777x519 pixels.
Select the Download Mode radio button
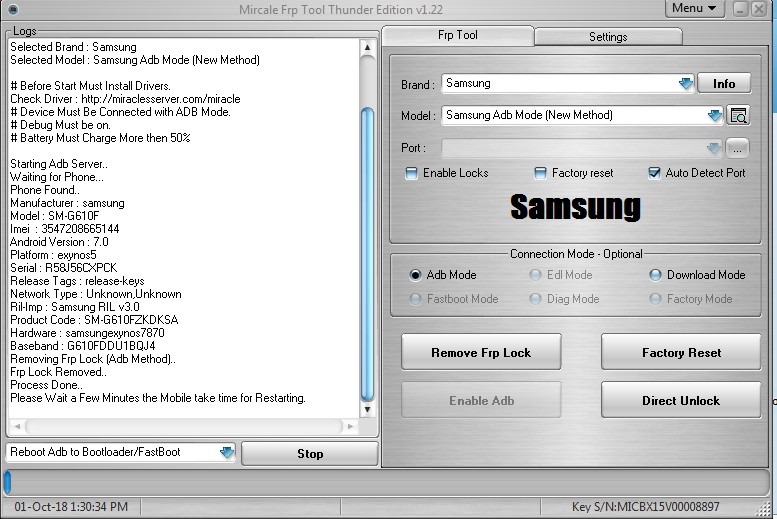(x=655, y=275)
